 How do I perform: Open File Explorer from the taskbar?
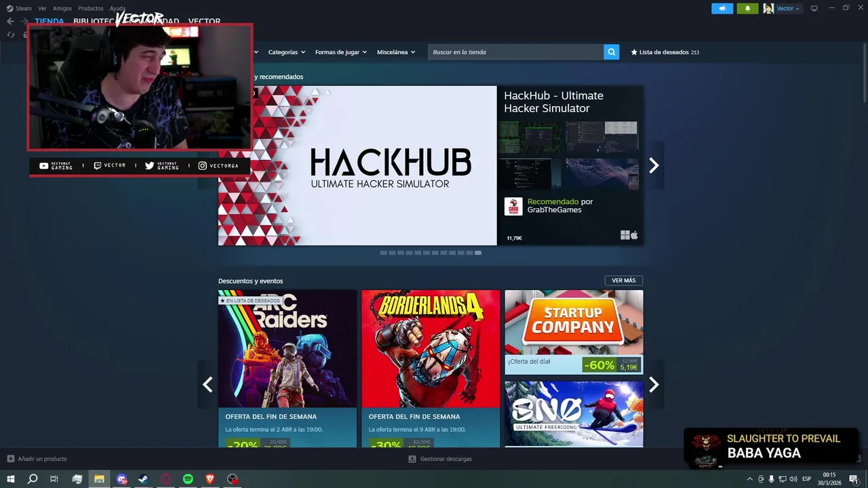[99, 479]
